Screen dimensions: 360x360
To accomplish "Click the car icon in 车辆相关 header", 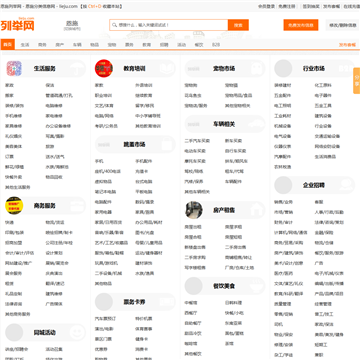I will tap(256, 124).
